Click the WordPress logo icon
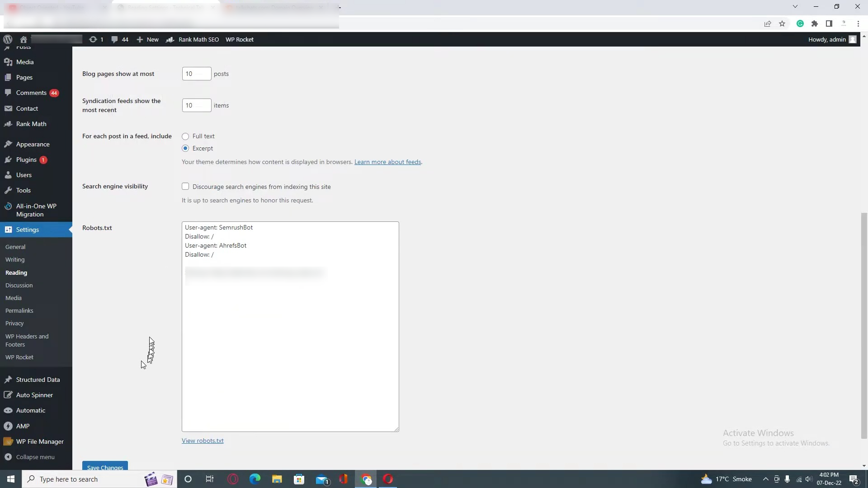The image size is (868, 488). (x=8, y=39)
